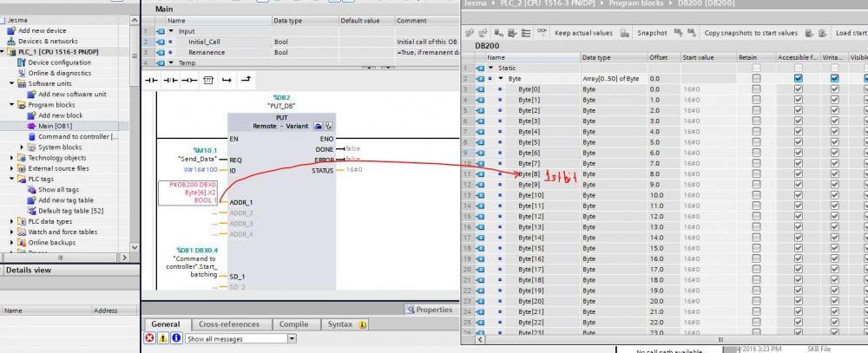Screen dimensions: 868x353
Task: Click the close branch icon
Action: coord(246,79)
